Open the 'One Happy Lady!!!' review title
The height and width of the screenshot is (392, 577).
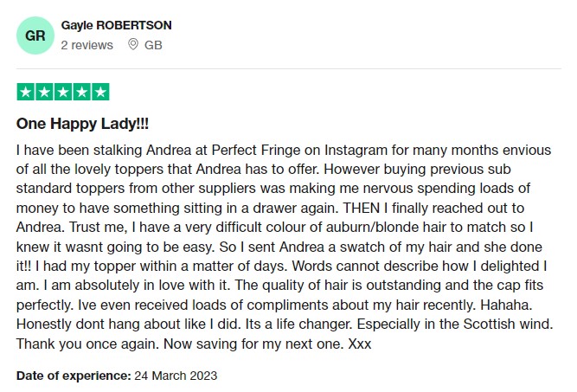[82, 123]
